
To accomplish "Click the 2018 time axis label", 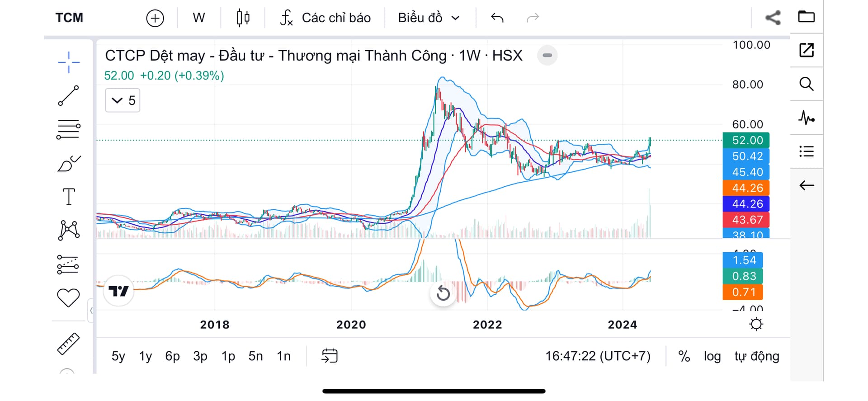I will (x=215, y=325).
